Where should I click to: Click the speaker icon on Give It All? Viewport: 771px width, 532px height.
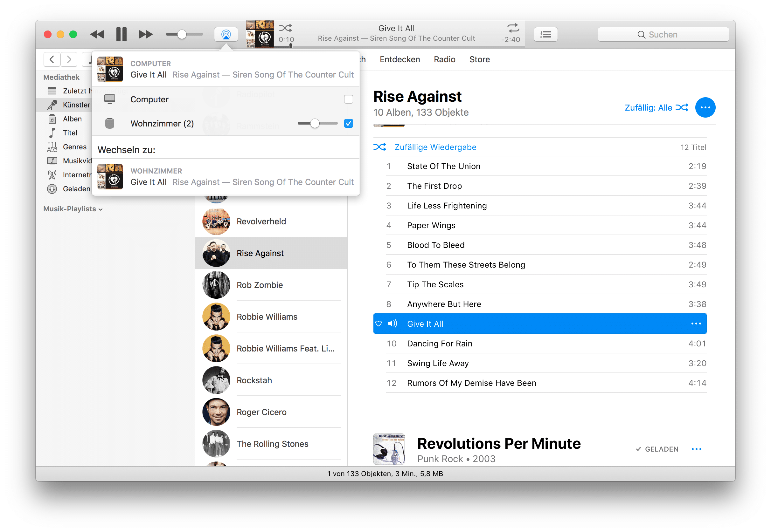click(392, 323)
